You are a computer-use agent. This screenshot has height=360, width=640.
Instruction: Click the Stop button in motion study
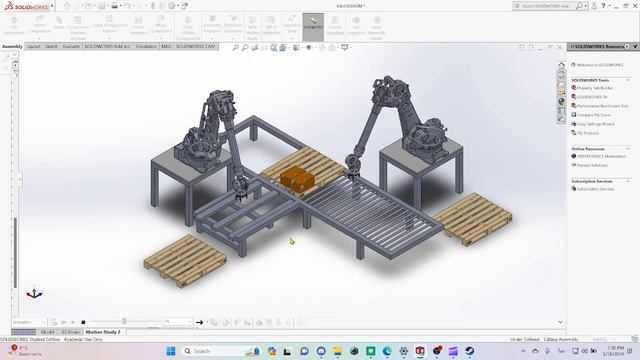tap(83, 322)
